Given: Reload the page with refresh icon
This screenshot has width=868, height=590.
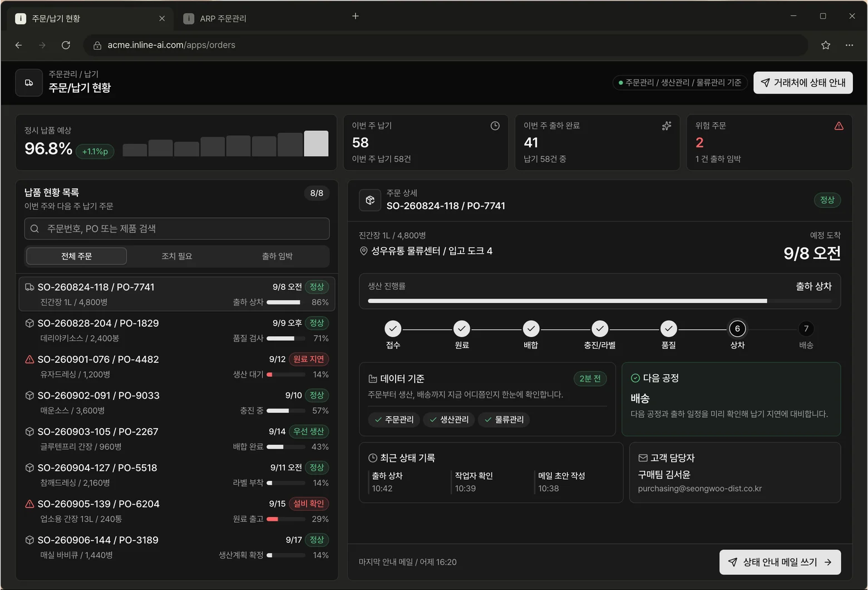Looking at the screenshot, I should [66, 45].
